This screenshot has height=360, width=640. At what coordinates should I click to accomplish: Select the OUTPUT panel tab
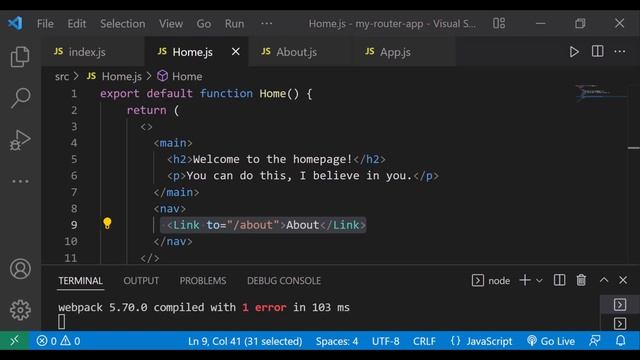click(141, 281)
